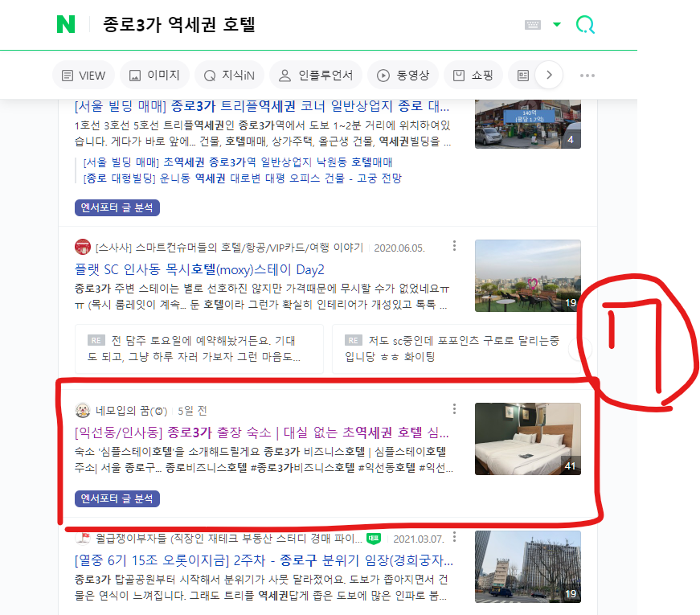
Task: Click the green search magnifier icon
Action: pos(585,25)
